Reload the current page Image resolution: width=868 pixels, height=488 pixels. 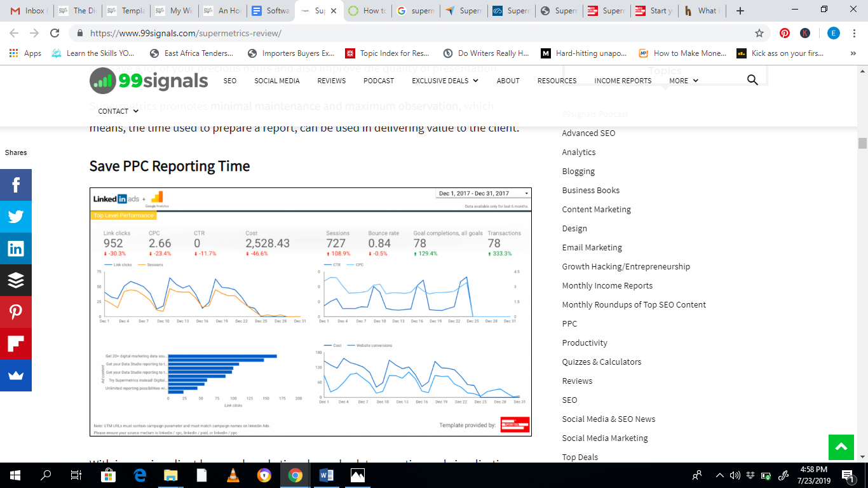tap(55, 33)
